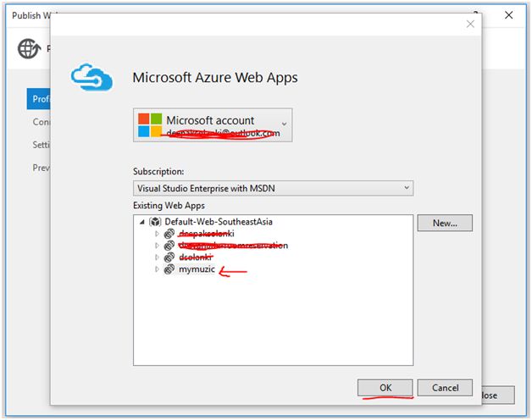Click the New... button
This screenshot has width=532, height=420.
[445, 223]
